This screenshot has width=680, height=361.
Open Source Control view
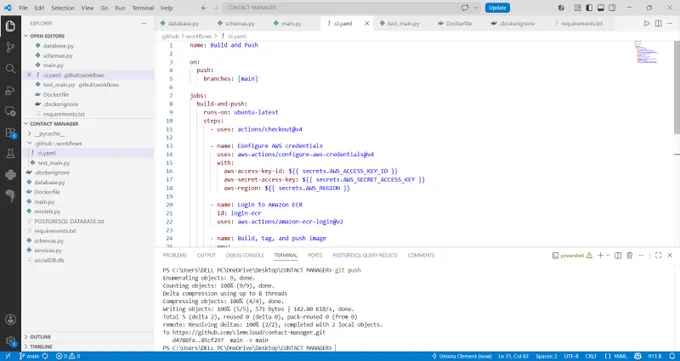point(10,47)
